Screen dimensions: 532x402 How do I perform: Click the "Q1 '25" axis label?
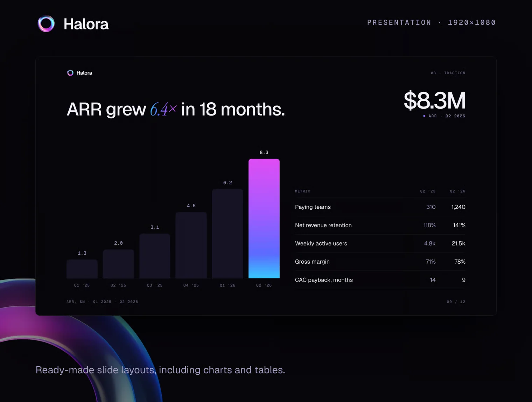click(x=82, y=285)
